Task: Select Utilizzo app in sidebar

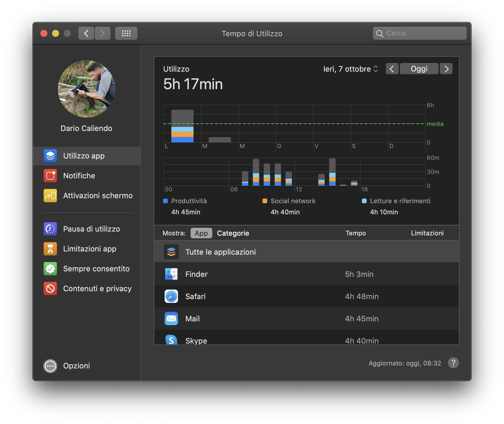Action: click(87, 156)
